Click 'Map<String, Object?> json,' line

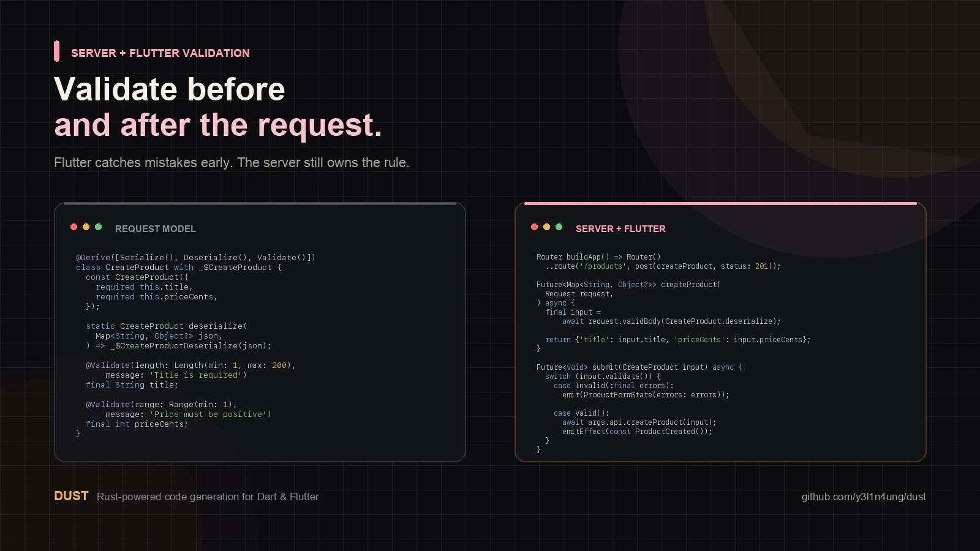[159, 336]
